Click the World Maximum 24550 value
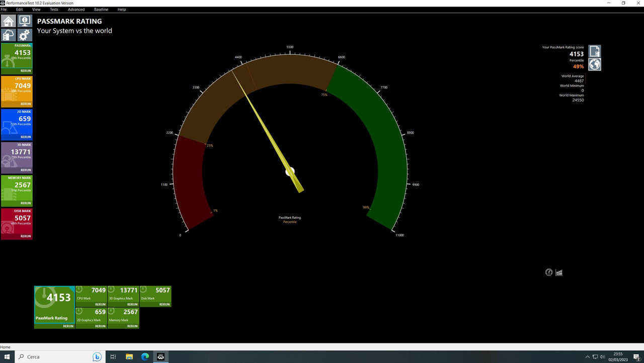 pyautogui.click(x=578, y=100)
